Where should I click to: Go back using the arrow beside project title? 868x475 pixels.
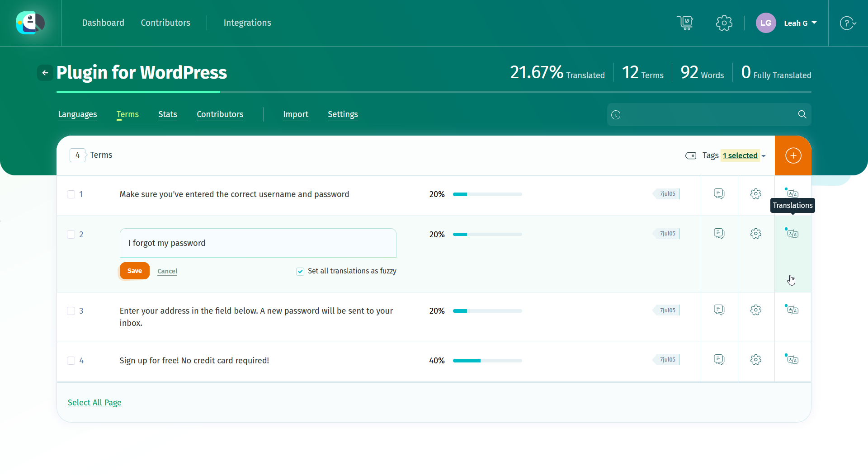pos(45,73)
